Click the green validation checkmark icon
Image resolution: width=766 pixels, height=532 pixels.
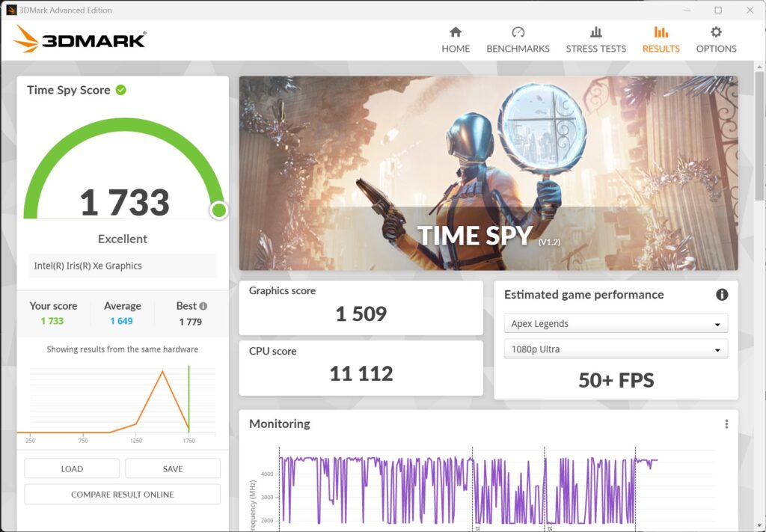coord(120,90)
